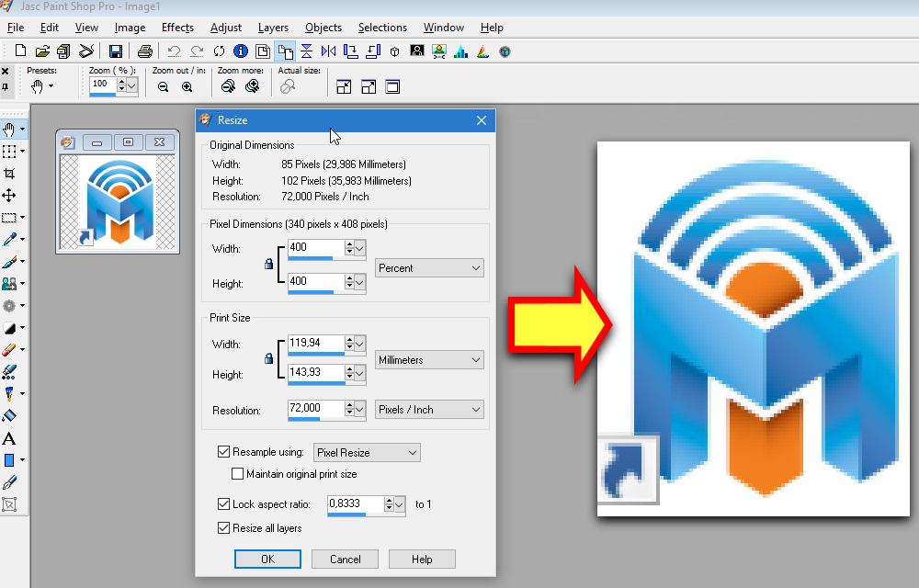Select the Crop tool
Viewport: 919px width, 588px height.
(x=9, y=174)
